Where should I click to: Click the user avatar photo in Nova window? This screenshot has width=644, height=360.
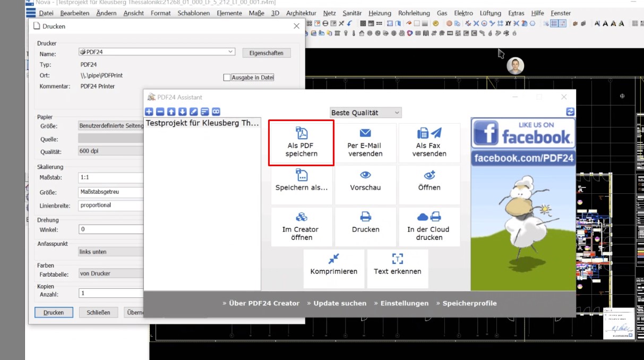tap(515, 66)
